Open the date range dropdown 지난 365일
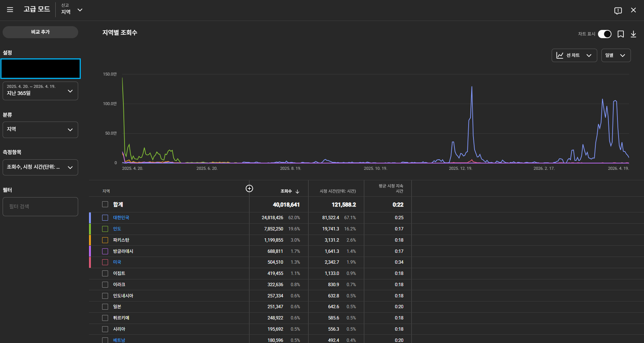 (x=40, y=91)
